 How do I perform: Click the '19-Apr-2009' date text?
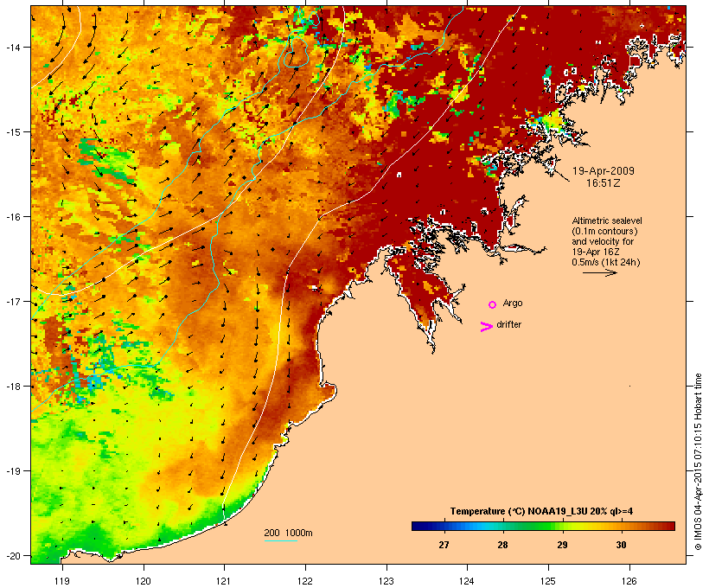tap(604, 171)
